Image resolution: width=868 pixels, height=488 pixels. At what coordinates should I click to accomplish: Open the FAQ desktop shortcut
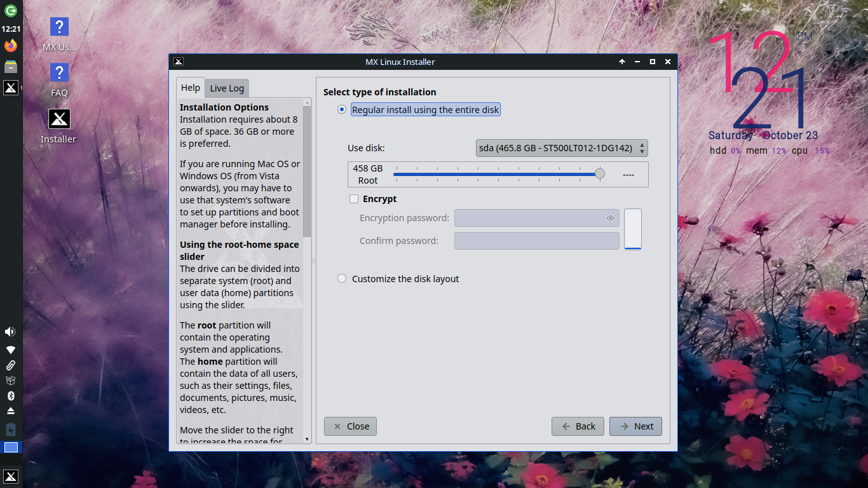point(59,80)
